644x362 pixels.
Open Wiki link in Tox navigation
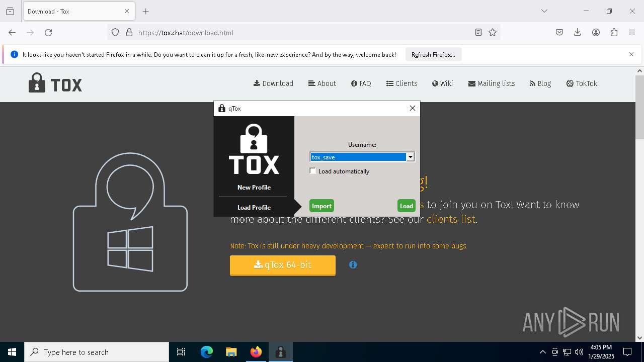442,83
